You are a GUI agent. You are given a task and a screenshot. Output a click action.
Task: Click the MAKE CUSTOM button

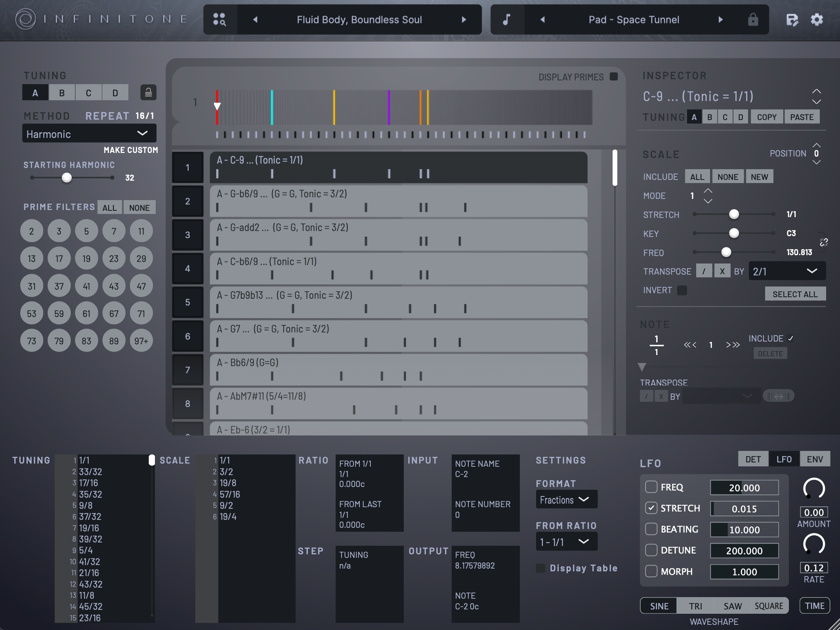(x=130, y=150)
